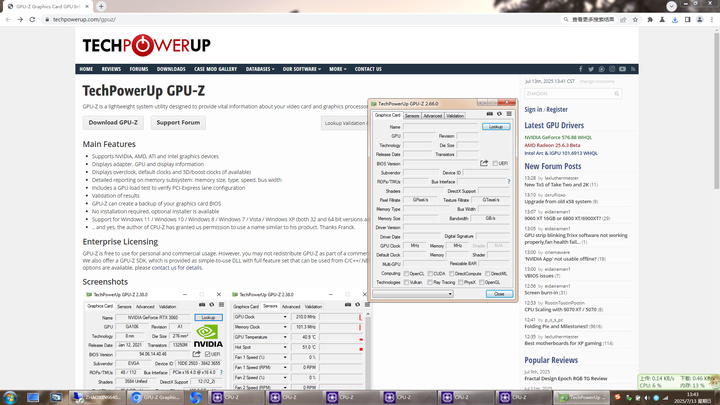
Task: Open a new browser tab
Action: coord(101,6)
